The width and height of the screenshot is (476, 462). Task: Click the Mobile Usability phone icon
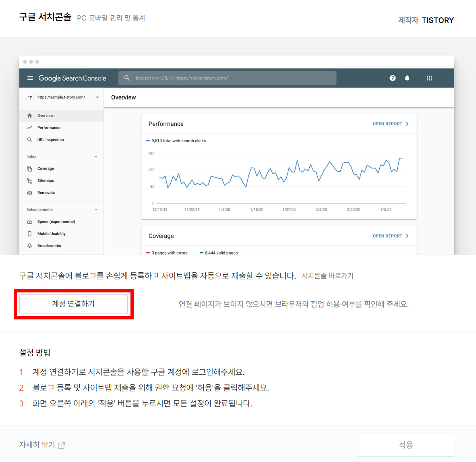tap(29, 234)
